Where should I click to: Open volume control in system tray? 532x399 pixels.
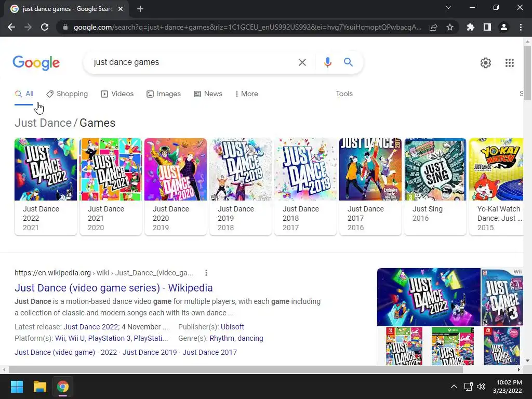tap(481, 387)
